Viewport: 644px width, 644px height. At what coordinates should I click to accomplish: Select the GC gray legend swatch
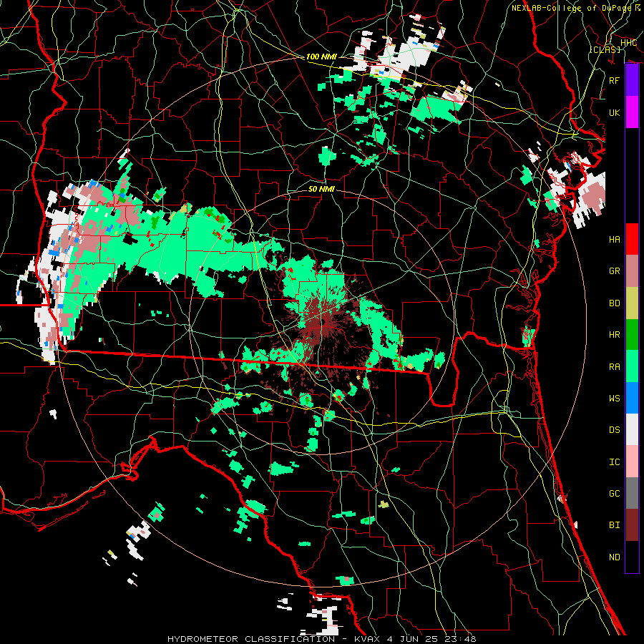pos(632,493)
